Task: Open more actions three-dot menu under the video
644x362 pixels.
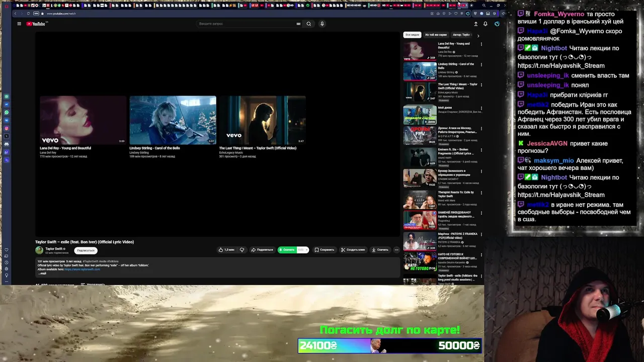Action: coord(396,250)
